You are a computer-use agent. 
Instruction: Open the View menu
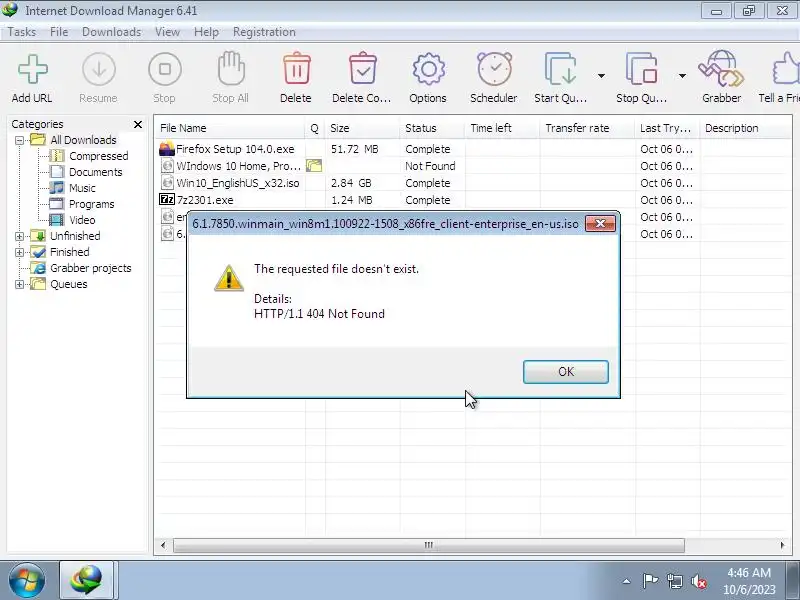point(167,32)
